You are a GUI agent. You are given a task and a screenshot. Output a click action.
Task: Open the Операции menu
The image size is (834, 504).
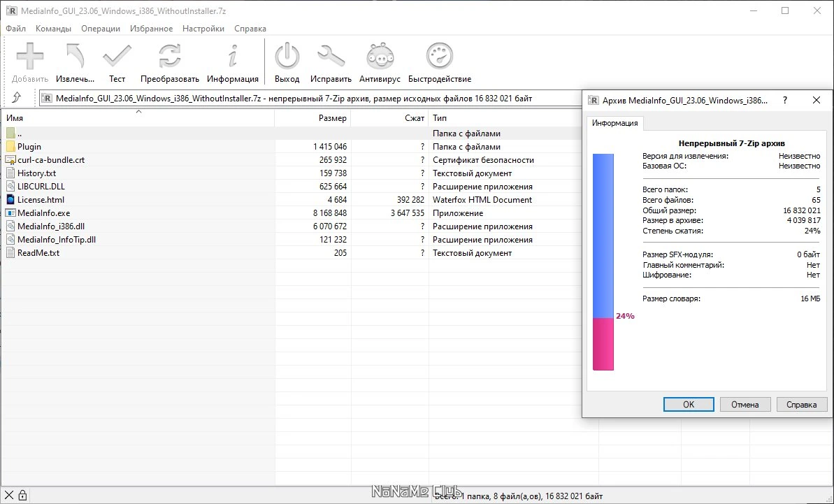pos(101,29)
